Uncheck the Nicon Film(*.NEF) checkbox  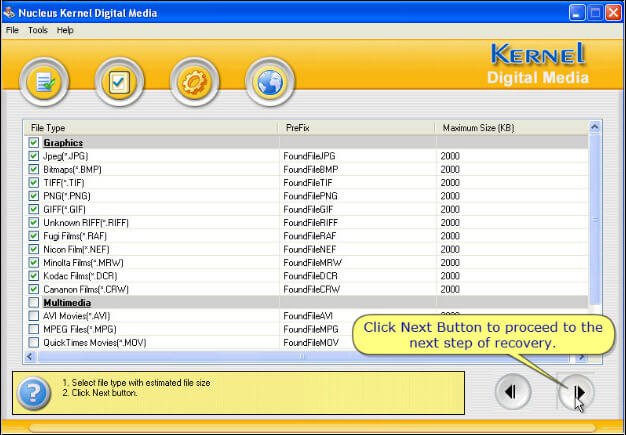click(34, 249)
